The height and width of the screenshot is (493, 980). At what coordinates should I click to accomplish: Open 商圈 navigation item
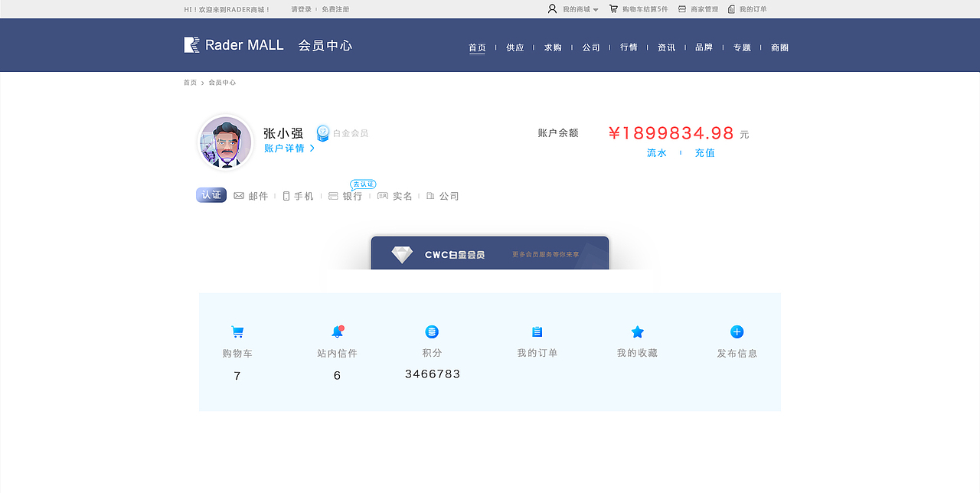coord(780,47)
